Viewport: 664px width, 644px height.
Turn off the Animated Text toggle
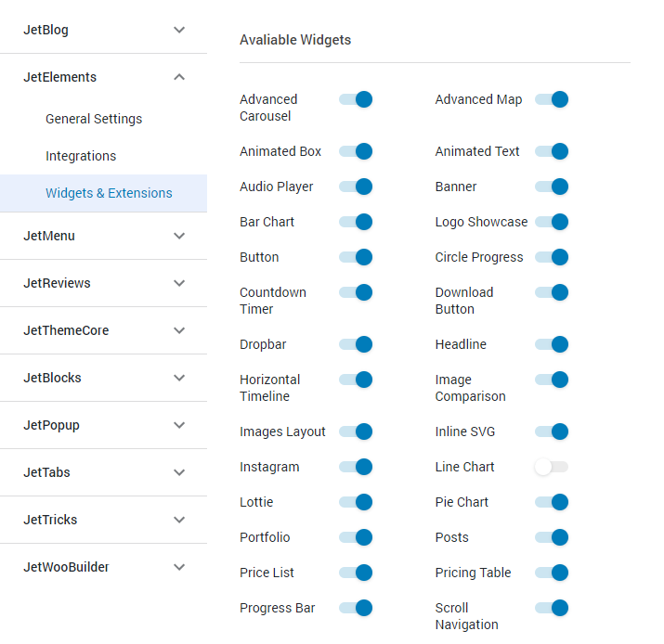pos(552,151)
